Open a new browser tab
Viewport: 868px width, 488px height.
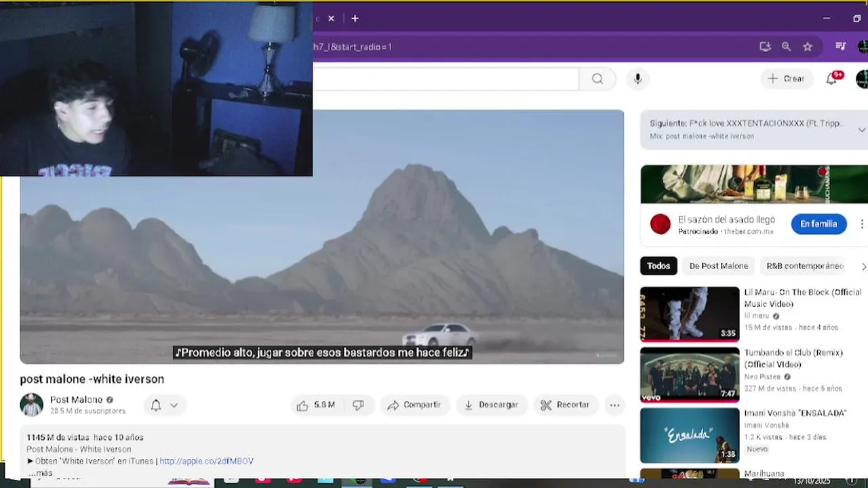[355, 19]
